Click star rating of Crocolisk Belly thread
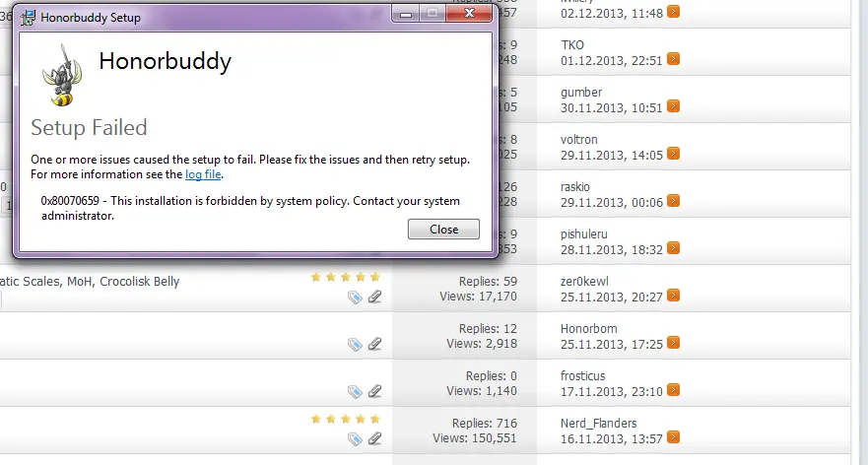The width and height of the screenshot is (868, 465). coord(346,277)
